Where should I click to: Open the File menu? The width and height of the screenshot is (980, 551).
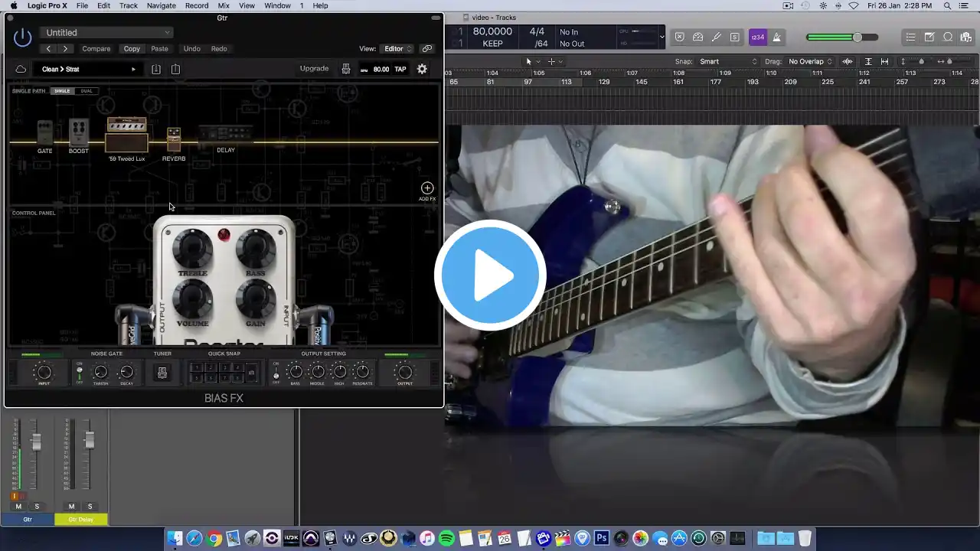pyautogui.click(x=82, y=5)
